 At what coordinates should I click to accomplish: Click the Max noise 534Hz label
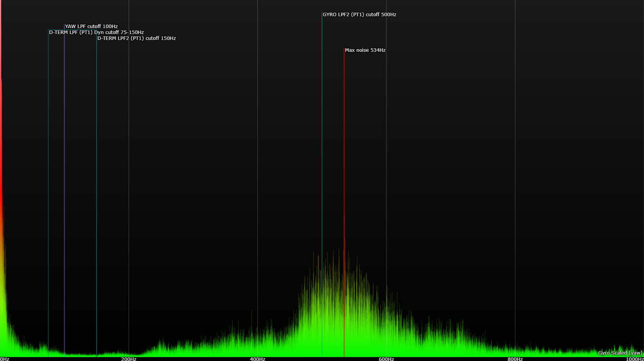[x=365, y=50]
